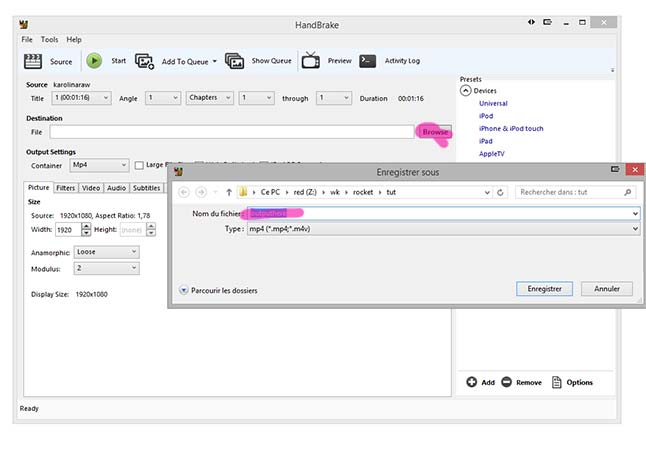Image resolution: width=646 pixels, height=463 pixels.
Task: Switch to the Subtitles tab
Action: point(146,188)
